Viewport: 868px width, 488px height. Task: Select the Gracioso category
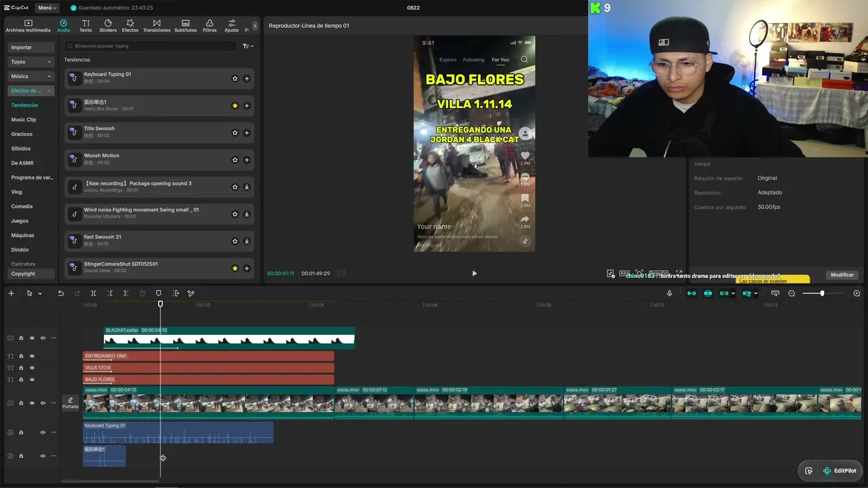click(x=22, y=134)
